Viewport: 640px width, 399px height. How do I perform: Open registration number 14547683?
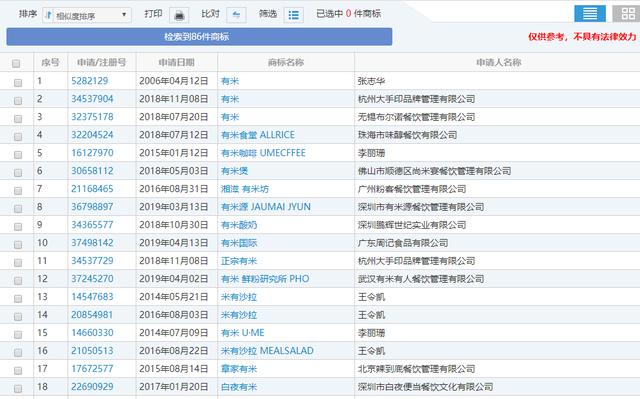point(92,297)
